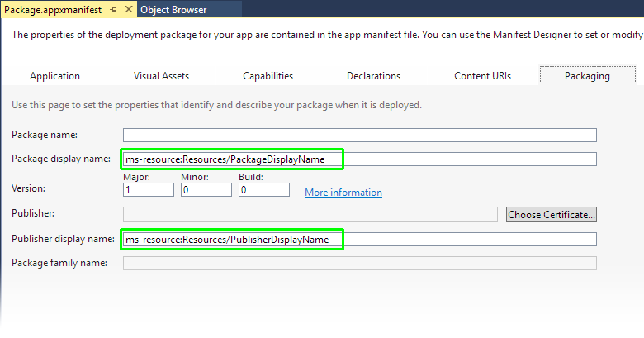Open the Application manifest tab

(x=54, y=75)
